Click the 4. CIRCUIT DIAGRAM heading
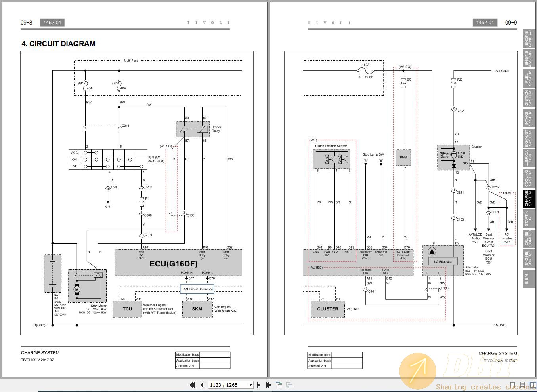This screenshot has height=392, width=537. pyautogui.click(x=58, y=44)
